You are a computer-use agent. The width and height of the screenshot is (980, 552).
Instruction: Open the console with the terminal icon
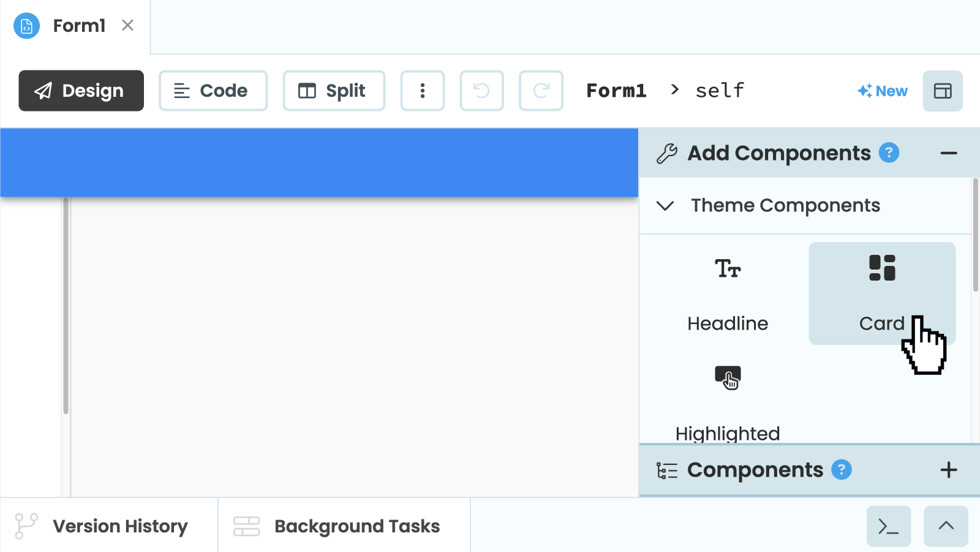click(x=888, y=526)
